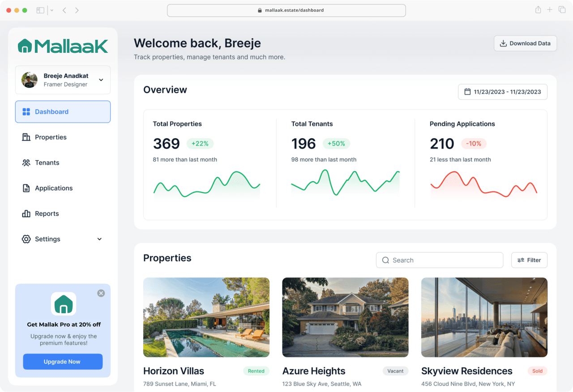Screen dimensions: 573x392
Task: Open the Reports menu item
Action: (63, 214)
